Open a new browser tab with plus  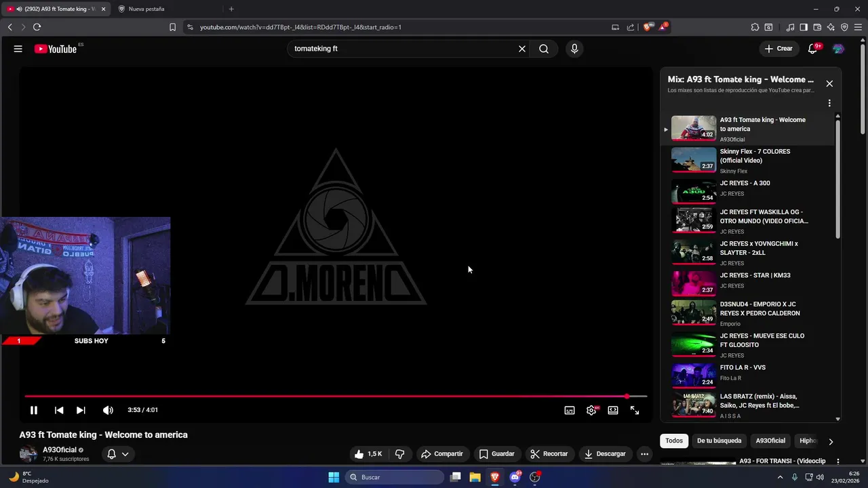coord(231,9)
